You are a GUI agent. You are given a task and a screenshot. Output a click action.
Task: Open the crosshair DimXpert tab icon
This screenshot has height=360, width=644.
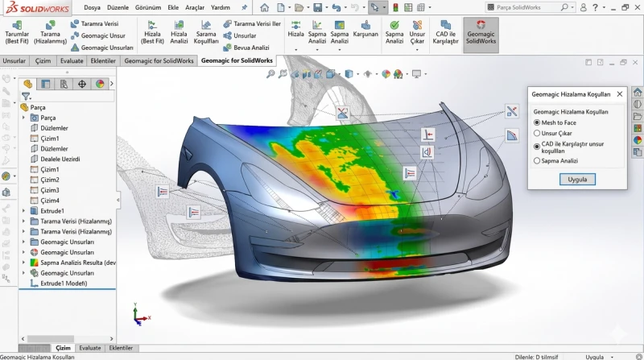[x=82, y=84]
